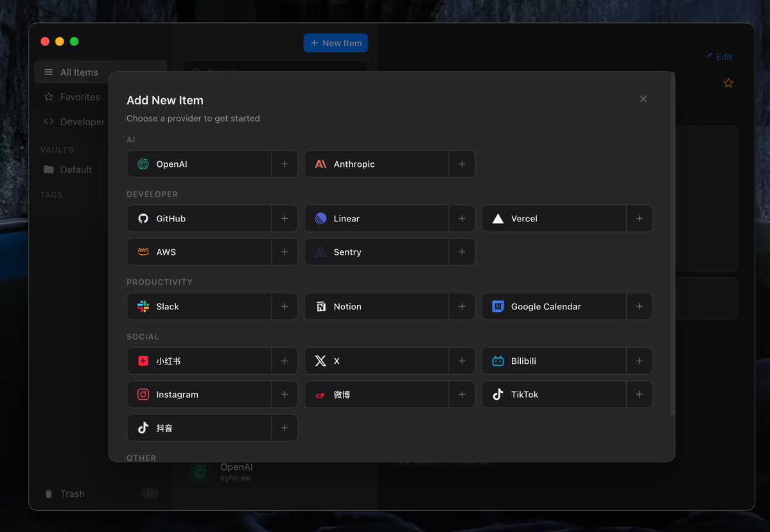The width and height of the screenshot is (770, 532).
Task: Choose the Notion provider
Action: click(377, 306)
